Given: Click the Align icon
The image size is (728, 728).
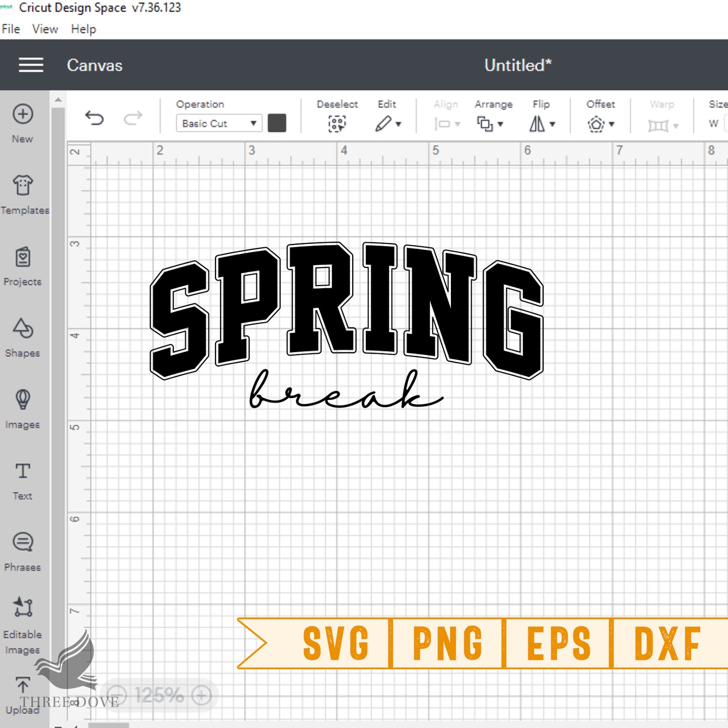Looking at the screenshot, I should click(442, 124).
